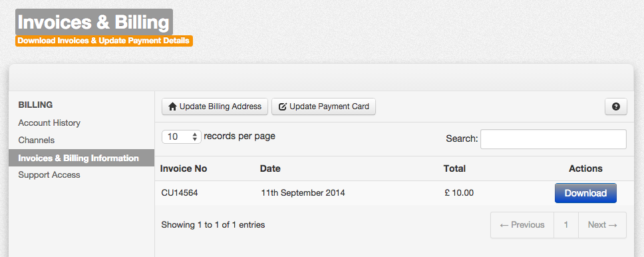This screenshot has height=257, width=644.
Task: Go to Previous page of invoices
Action: coord(522,225)
